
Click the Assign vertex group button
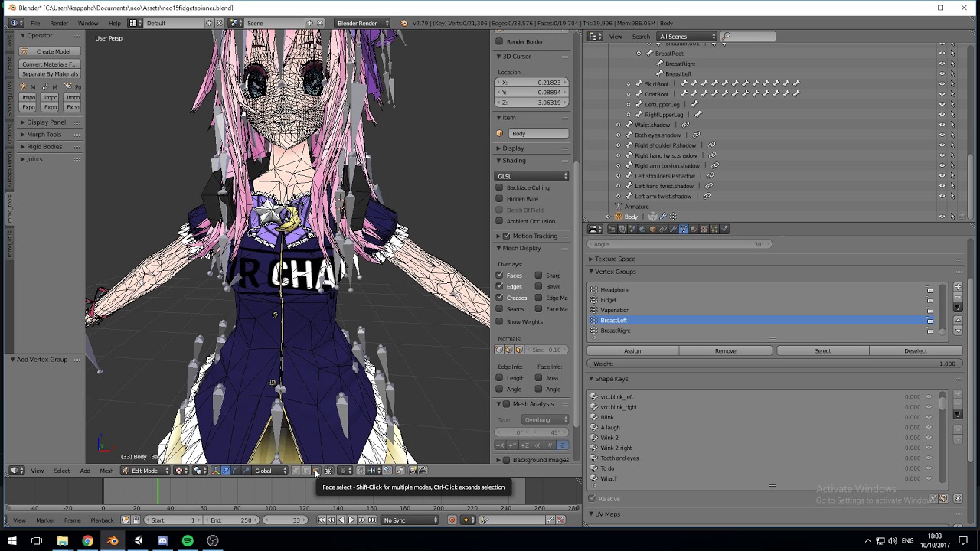[x=632, y=350]
